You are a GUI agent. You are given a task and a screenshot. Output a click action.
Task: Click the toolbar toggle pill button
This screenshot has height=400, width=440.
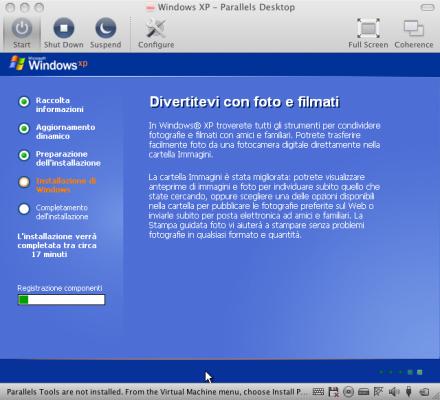pyautogui.click(x=427, y=7)
